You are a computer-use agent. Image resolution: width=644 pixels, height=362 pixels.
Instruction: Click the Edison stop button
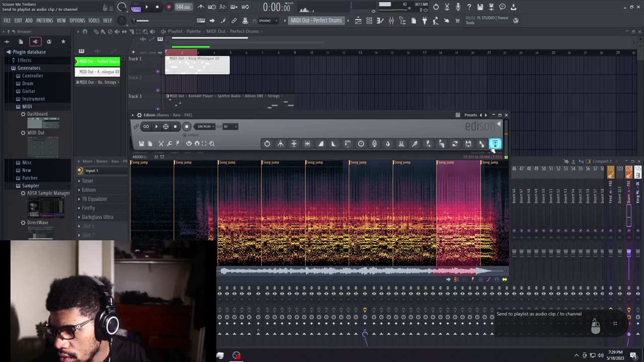tap(175, 127)
